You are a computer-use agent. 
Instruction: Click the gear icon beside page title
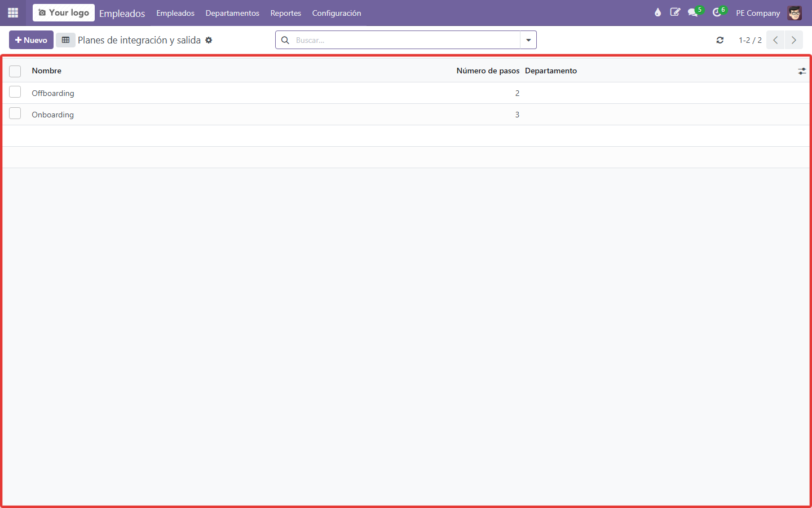click(x=209, y=40)
